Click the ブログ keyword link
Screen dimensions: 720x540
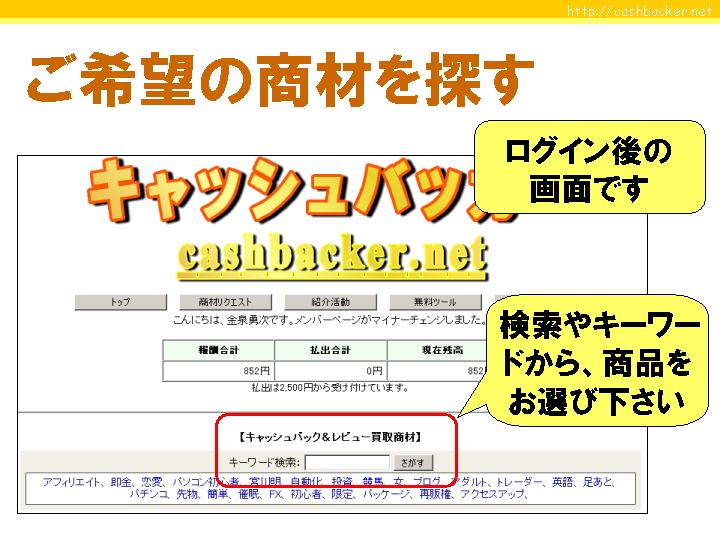click(x=427, y=482)
